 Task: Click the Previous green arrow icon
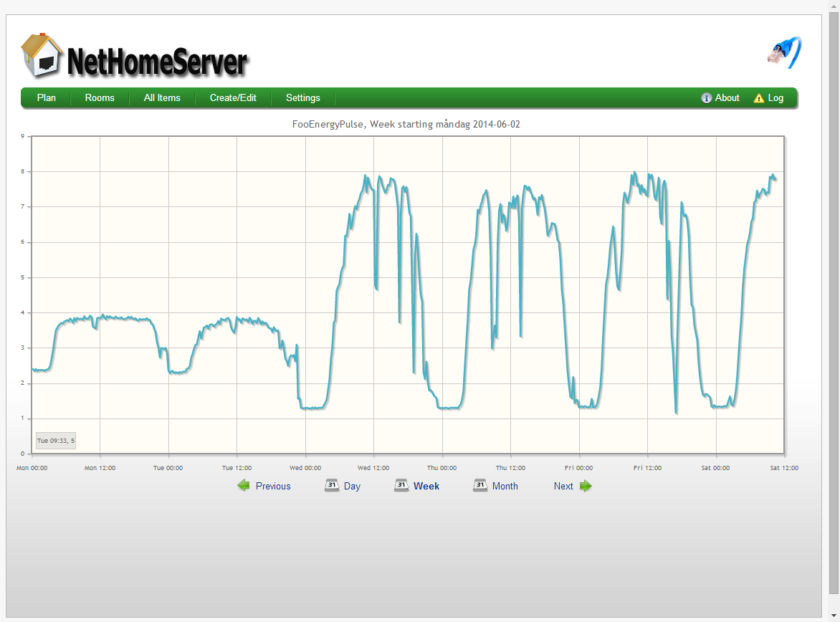pos(244,486)
